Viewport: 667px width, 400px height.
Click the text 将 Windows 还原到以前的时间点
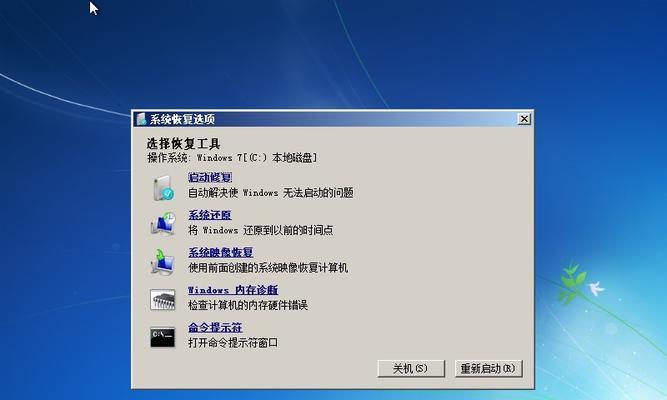tap(261, 230)
